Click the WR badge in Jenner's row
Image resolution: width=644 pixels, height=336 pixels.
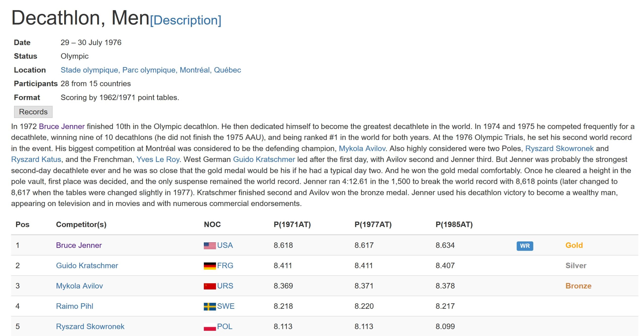(525, 246)
